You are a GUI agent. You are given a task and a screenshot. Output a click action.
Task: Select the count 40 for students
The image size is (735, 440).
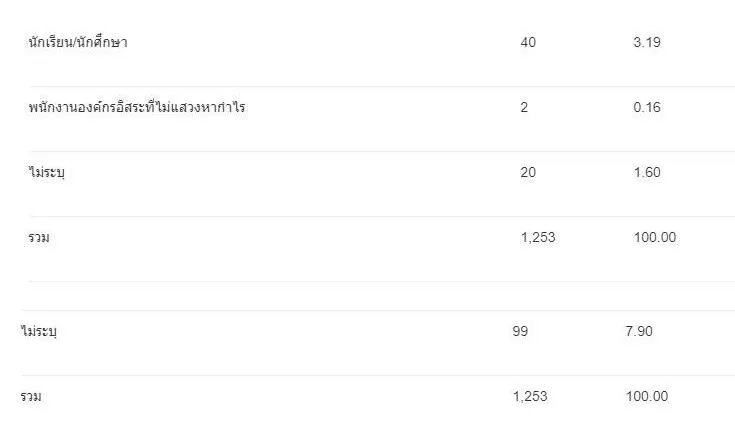[x=528, y=43]
